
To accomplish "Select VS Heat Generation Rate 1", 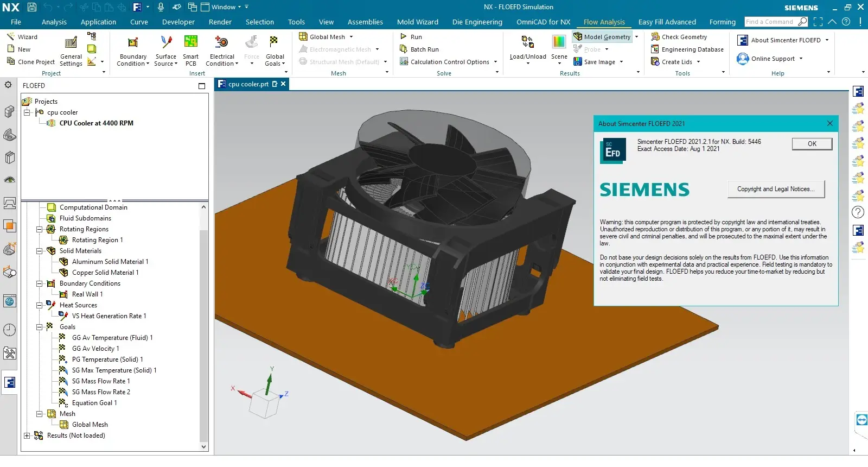I will pyautogui.click(x=108, y=316).
